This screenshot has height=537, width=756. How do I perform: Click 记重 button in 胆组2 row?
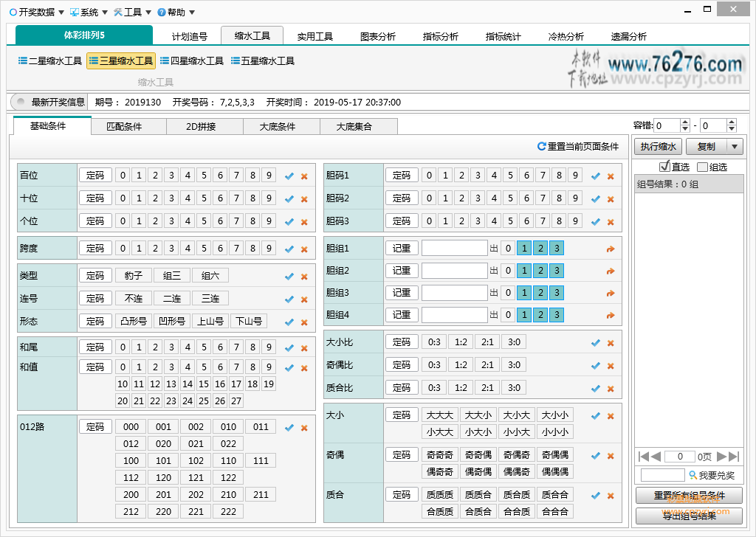[402, 270]
